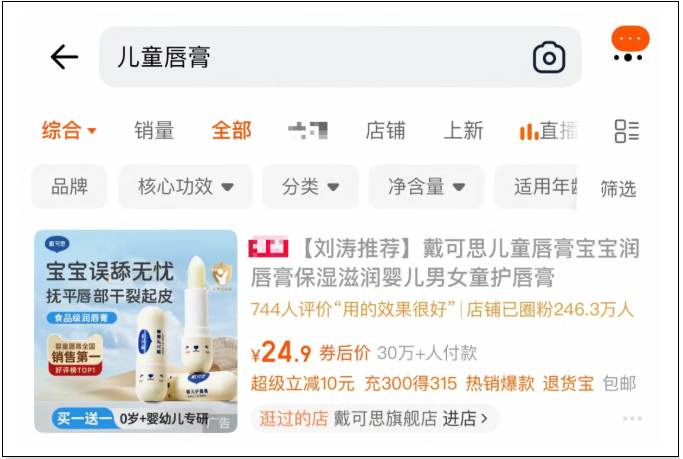Viewport: 683px width, 459px height.
Task: Expand the 核心功效 filter dropdown
Action: click(x=186, y=187)
